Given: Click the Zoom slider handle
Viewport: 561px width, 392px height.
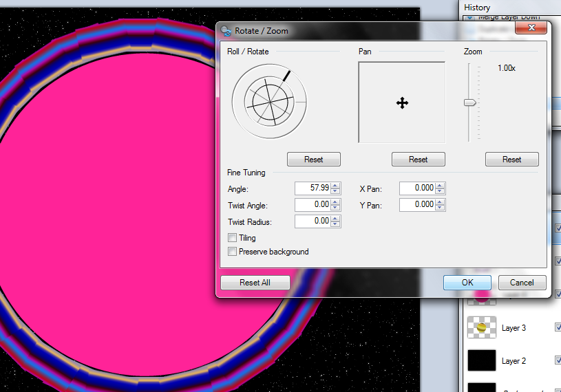Looking at the screenshot, I should pos(470,102).
